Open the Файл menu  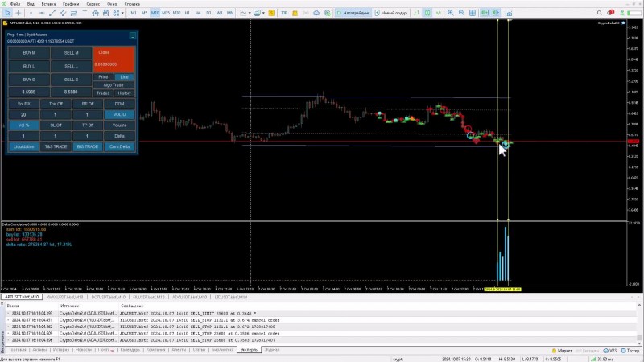click(14, 4)
